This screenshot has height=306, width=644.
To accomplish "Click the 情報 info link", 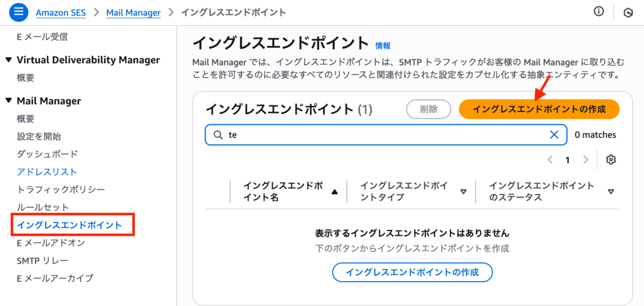I will tap(383, 46).
